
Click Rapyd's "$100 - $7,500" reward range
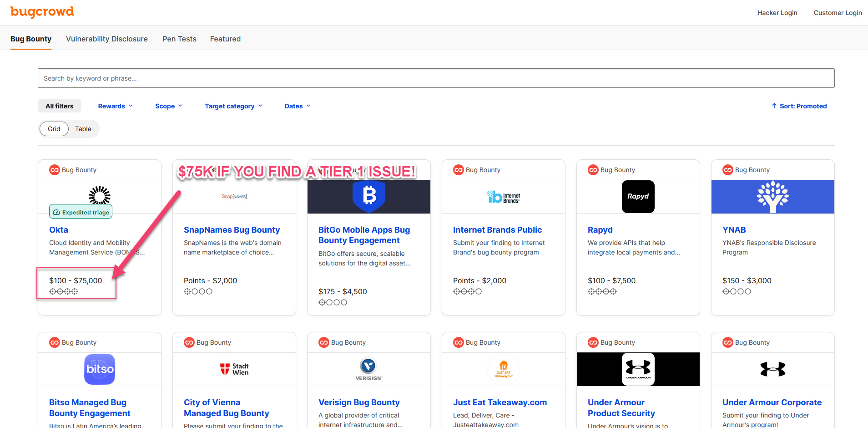coord(611,280)
